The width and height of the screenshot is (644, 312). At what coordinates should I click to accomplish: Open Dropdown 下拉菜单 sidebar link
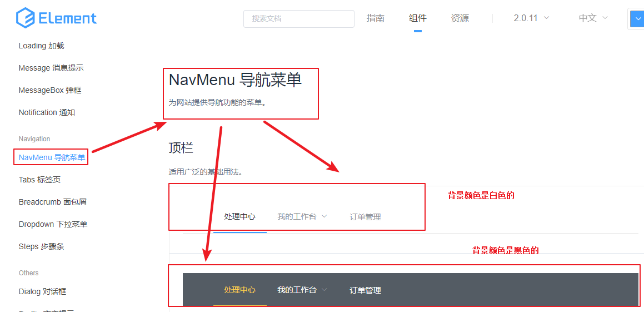53,224
